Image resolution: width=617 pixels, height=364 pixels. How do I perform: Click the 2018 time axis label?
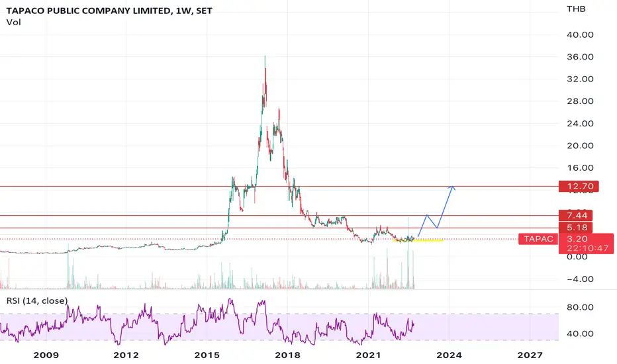point(287,355)
